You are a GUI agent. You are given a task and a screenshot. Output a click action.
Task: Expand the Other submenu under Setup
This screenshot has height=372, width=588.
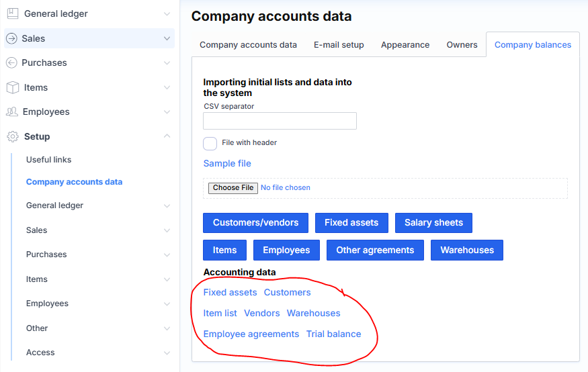click(167, 328)
